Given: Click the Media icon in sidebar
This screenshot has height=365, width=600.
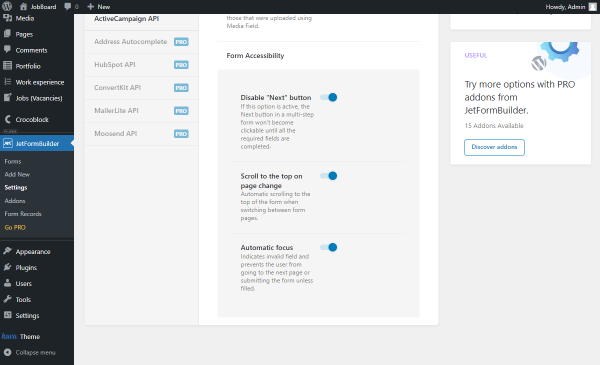Looking at the screenshot, I should [x=7, y=18].
